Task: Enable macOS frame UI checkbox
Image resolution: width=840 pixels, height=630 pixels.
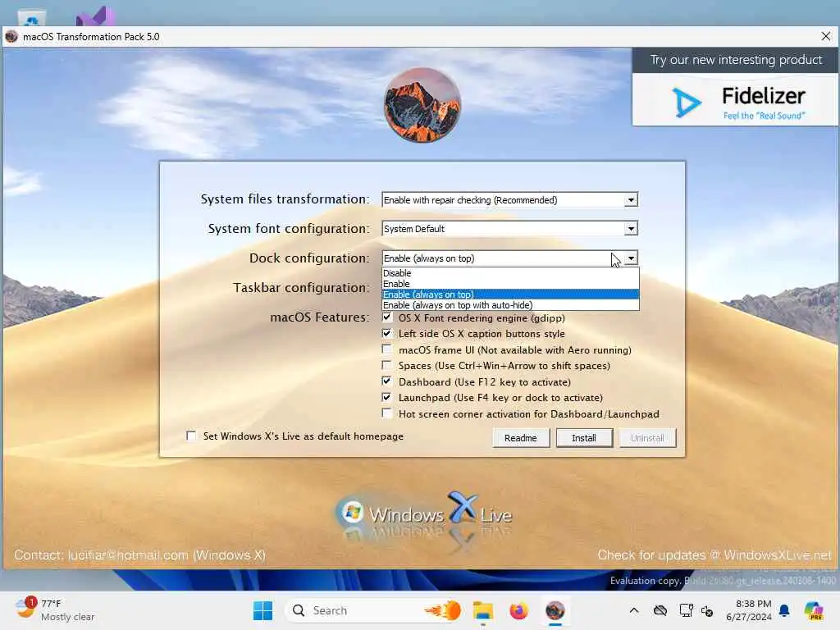Action: tap(387, 349)
